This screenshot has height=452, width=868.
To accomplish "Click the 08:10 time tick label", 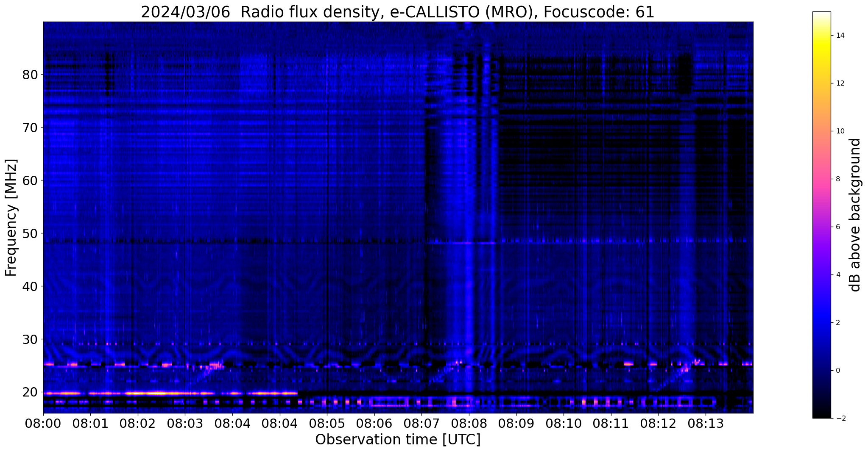I will (564, 424).
